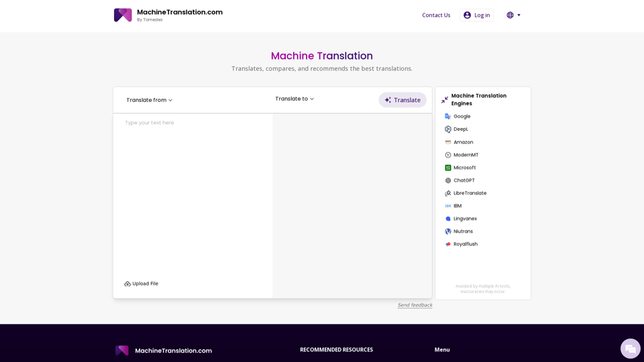644x362 pixels.
Task: Click the sparkle icon on the Translate button
Action: click(x=388, y=100)
